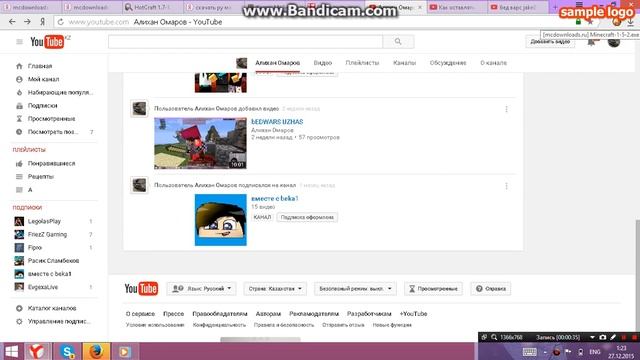Screen dimensions: 640x360
Task: Click the beka1 channel avatar thumbnail
Action: point(220,220)
